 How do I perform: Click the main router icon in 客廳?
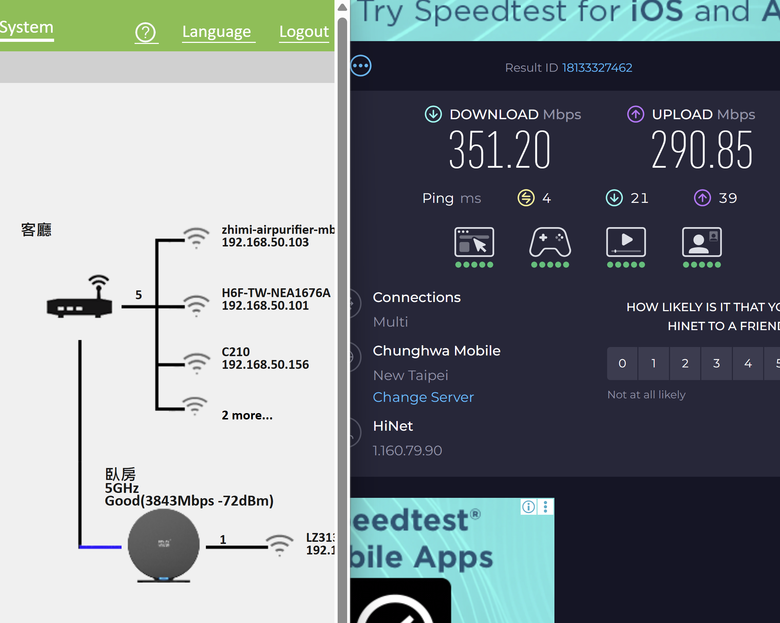click(x=80, y=297)
